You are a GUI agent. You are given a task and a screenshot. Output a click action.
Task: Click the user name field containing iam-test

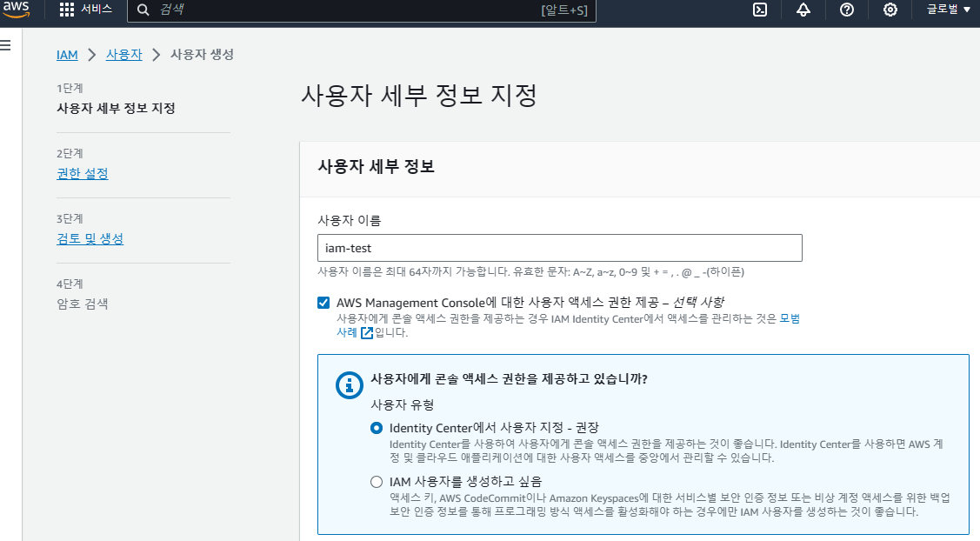[x=559, y=248]
